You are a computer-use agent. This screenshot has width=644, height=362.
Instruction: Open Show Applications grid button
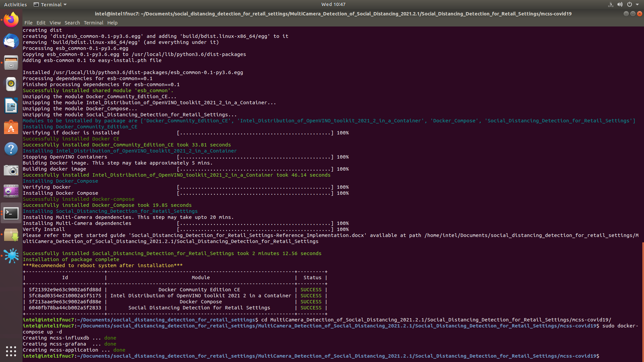pos(11,351)
